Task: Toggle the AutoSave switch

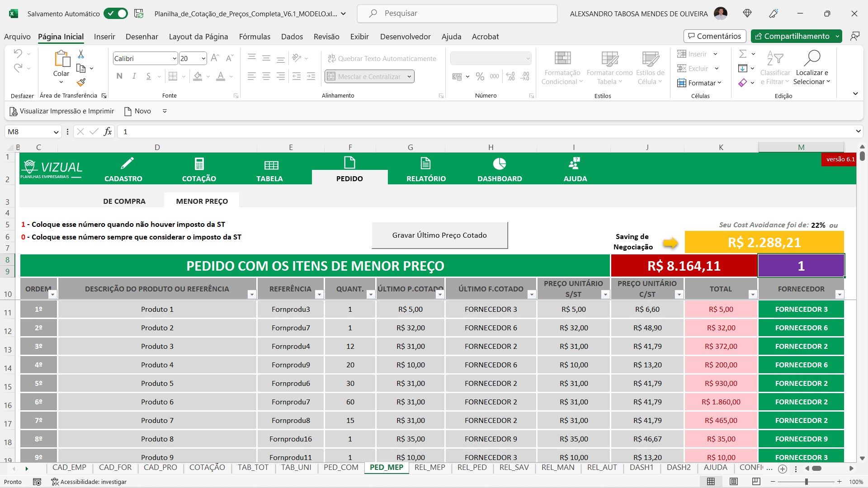Action: coord(115,14)
